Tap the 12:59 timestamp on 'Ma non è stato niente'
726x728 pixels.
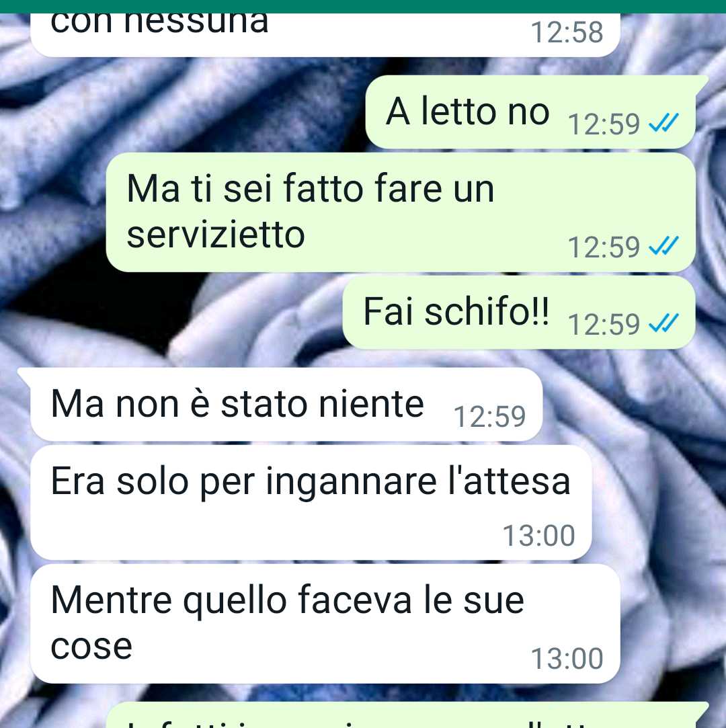coord(489,416)
